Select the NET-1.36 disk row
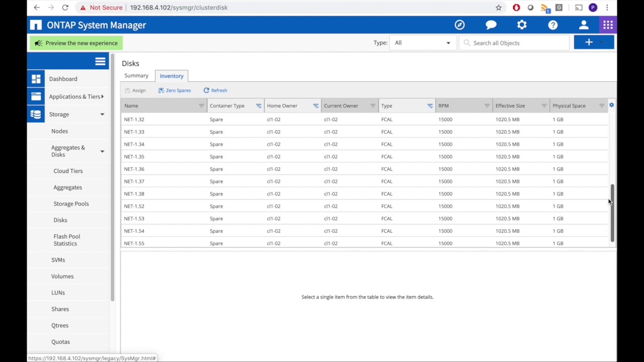Image resolution: width=644 pixels, height=362 pixels. tap(365, 169)
